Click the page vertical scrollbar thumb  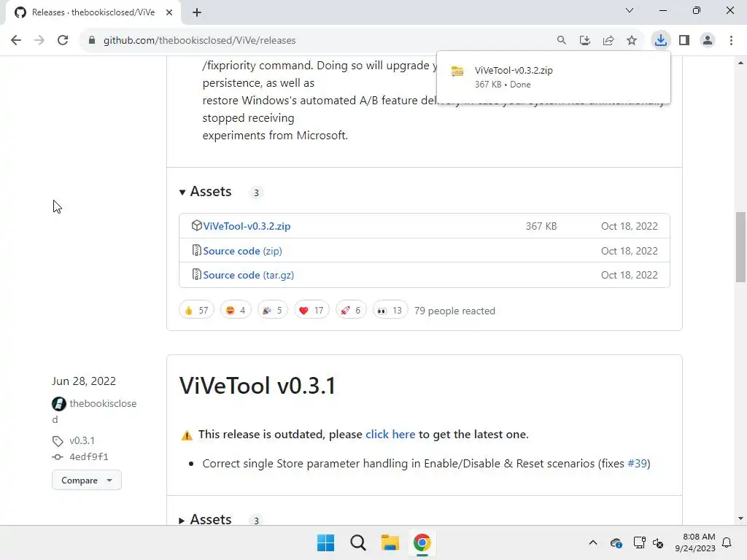click(740, 246)
